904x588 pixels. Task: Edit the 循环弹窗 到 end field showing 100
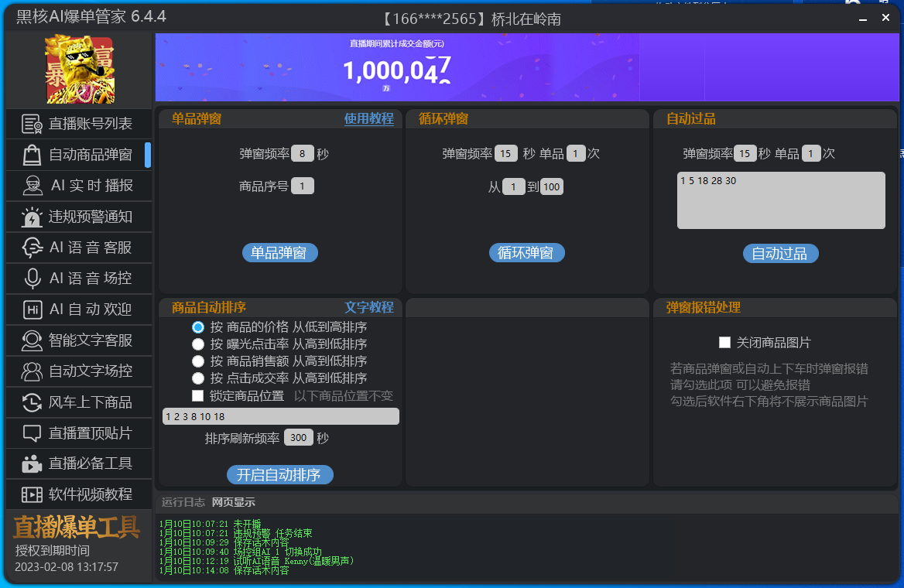[x=551, y=186]
